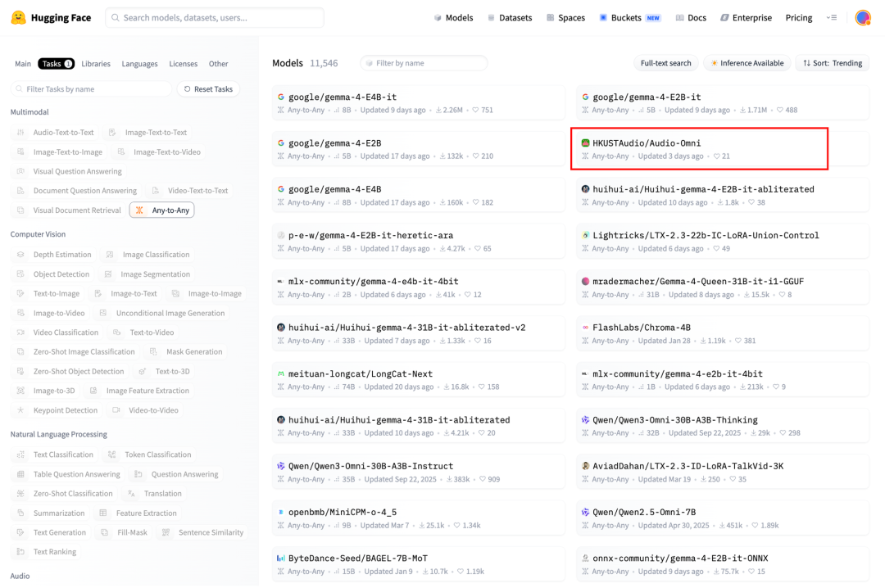Click the onnx-community avatar icon
Image resolution: width=885 pixels, height=588 pixels.
[x=585, y=558]
